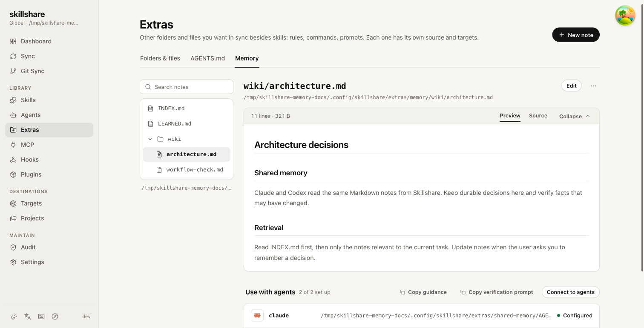Collapse the note preview panel
Screen dimensions: 644x328
point(575,116)
